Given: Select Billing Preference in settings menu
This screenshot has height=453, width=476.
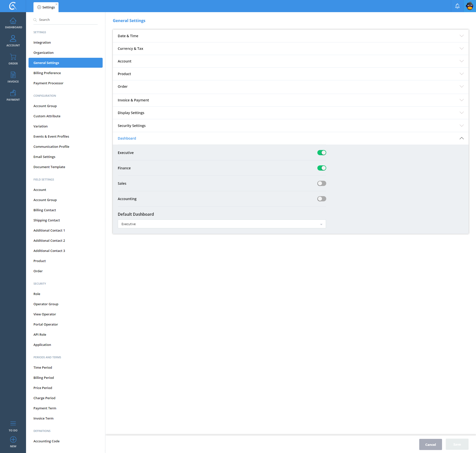Looking at the screenshot, I should pyautogui.click(x=47, y=73).
